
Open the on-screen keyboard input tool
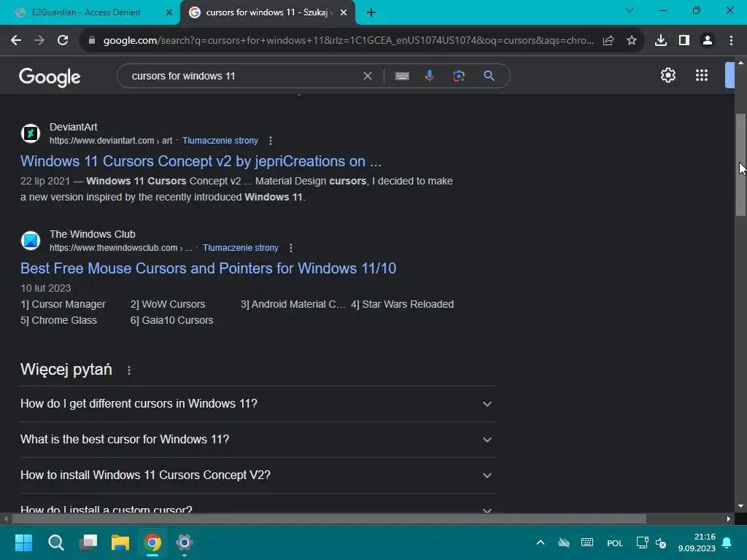tap(402, 76)
